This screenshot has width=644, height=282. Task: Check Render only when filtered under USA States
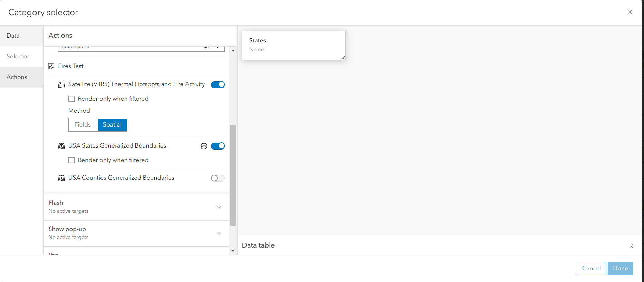pos(71,160)
